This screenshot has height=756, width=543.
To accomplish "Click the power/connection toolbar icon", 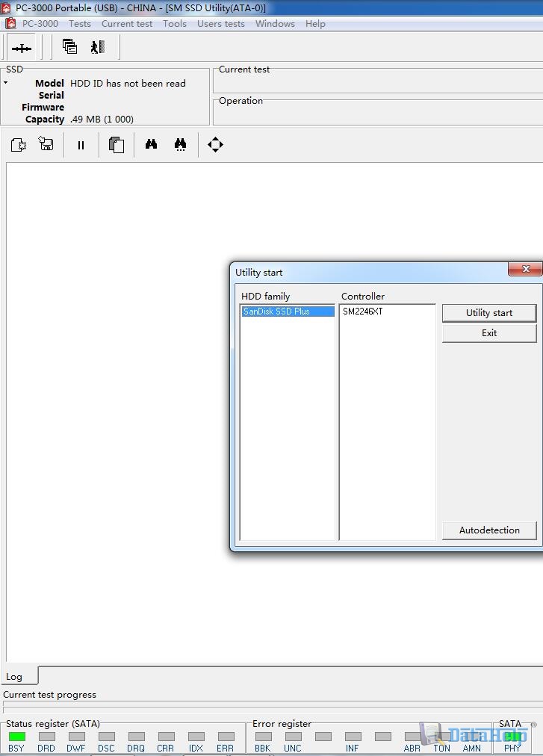I will pos(21,49).
